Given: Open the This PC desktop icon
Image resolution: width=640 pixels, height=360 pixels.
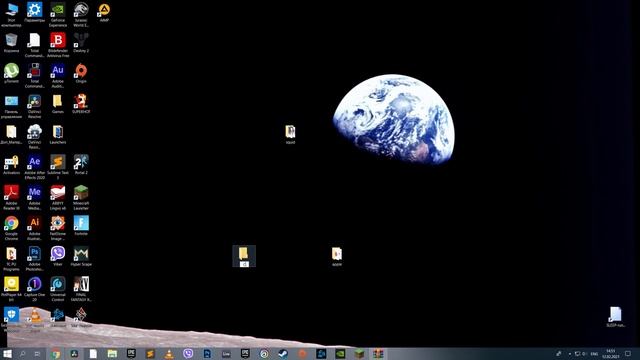Looking at the screenshot, I should point(11,14).
